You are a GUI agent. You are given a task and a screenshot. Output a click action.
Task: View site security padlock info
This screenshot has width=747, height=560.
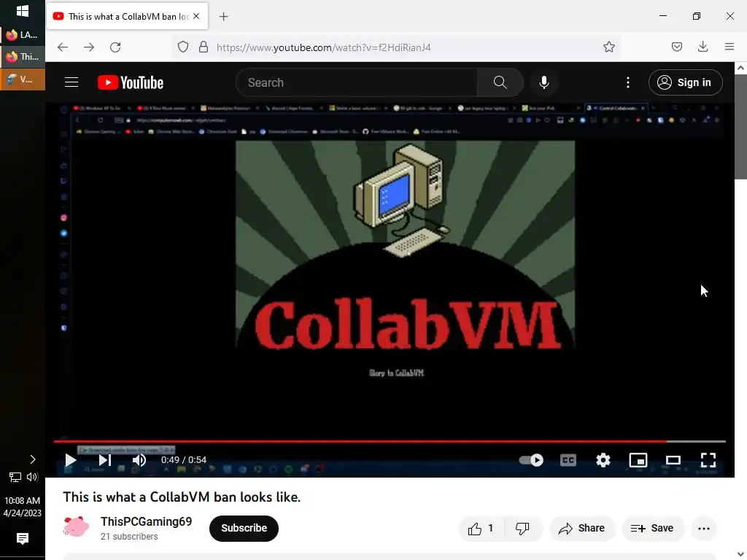pos(204,47)
